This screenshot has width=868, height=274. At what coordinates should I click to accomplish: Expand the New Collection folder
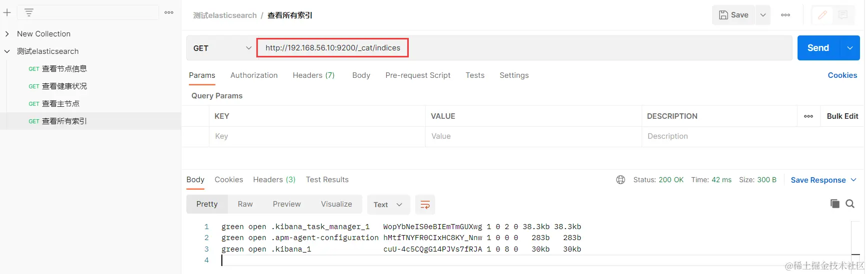click(7, 34)
